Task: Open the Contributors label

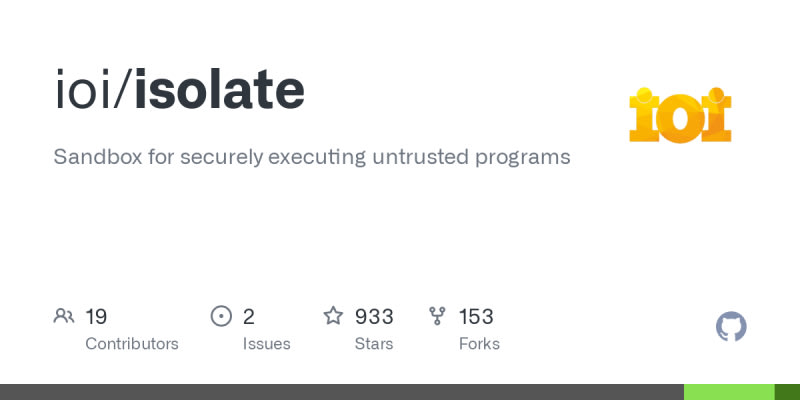Action: tap(132, 344)
